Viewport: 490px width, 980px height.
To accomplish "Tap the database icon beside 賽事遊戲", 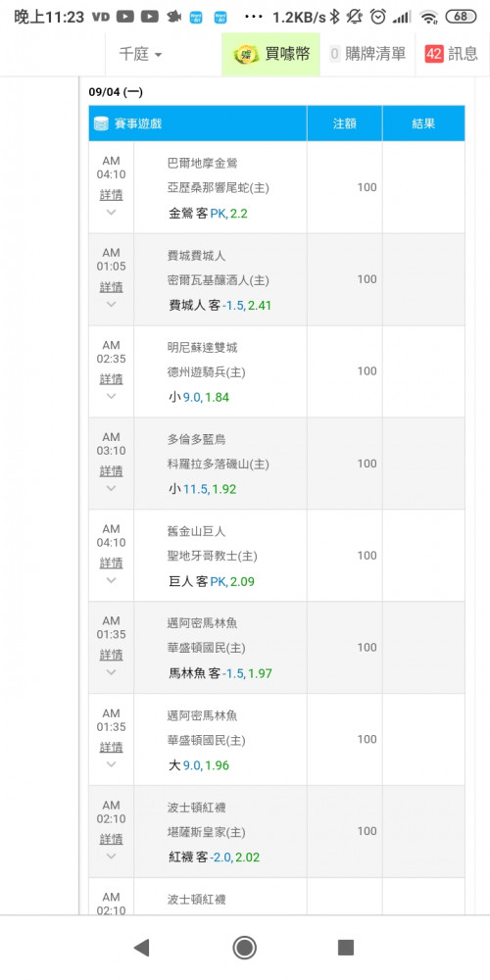I will pyautogui.click(x=101, y=123).
